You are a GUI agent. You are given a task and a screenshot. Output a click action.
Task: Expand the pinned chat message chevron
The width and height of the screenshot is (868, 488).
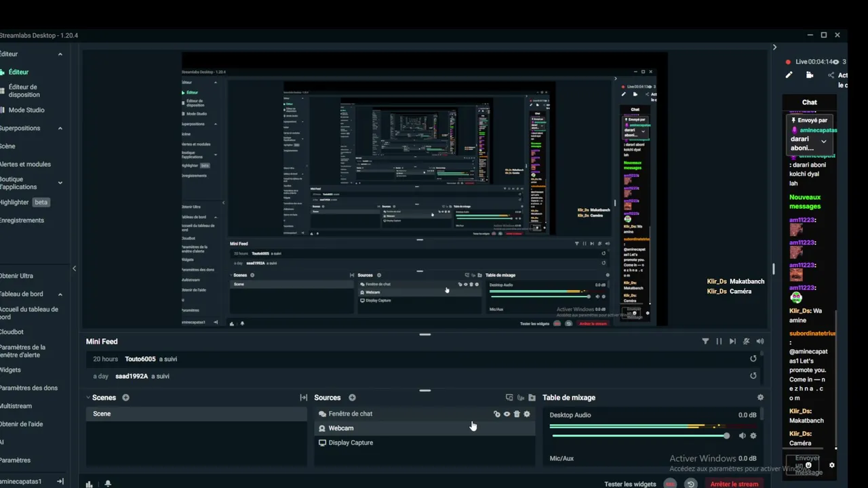coord(824,142)
